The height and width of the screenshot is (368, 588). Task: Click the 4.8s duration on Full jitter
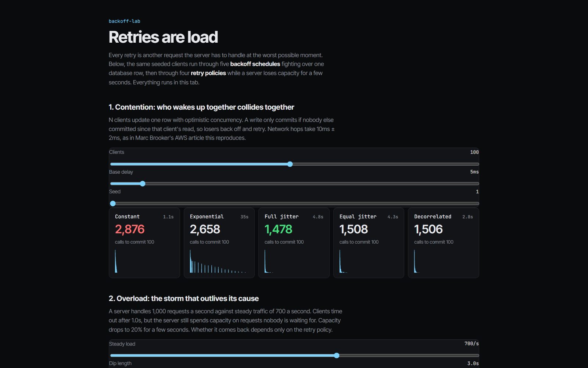(x=318, y=217)
